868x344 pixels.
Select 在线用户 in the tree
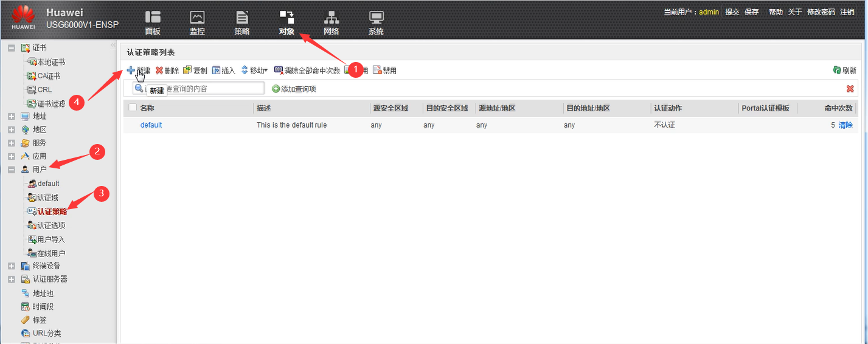[51, 253]
